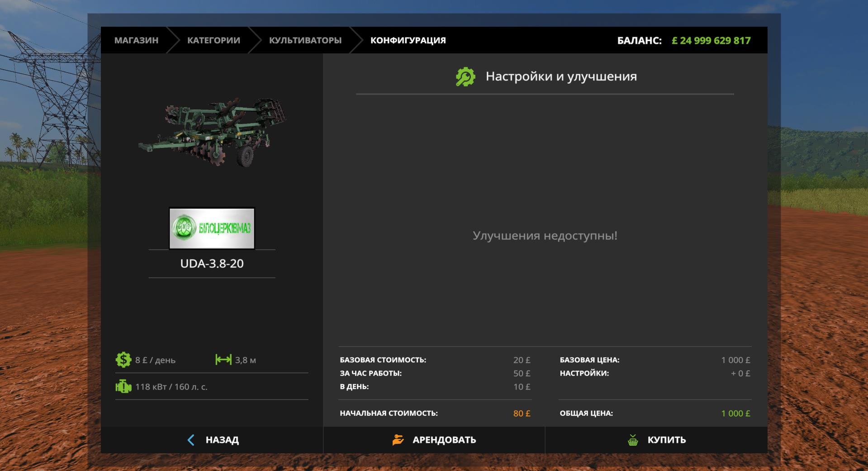The width and height of the screenshot is (868, 471).
Task: Return to the КУЛЬТИВАТОРЫ breadcrumb
Action: tap(305, 40)
